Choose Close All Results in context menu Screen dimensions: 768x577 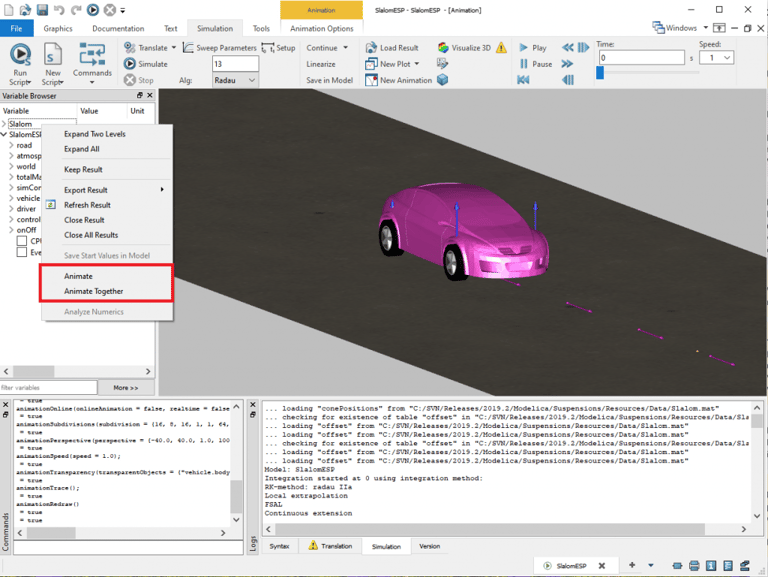(107, 235)
